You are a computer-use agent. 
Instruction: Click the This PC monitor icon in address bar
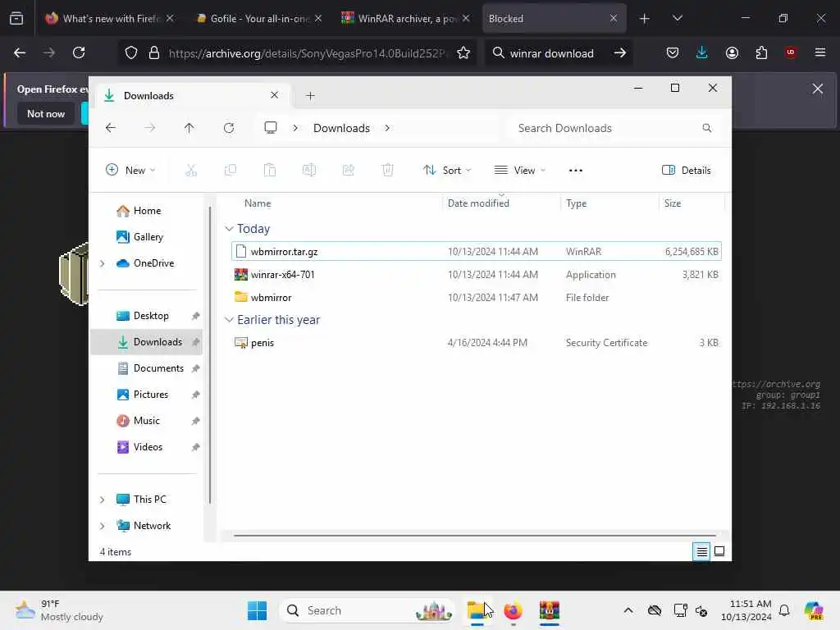tap(271, 127)
